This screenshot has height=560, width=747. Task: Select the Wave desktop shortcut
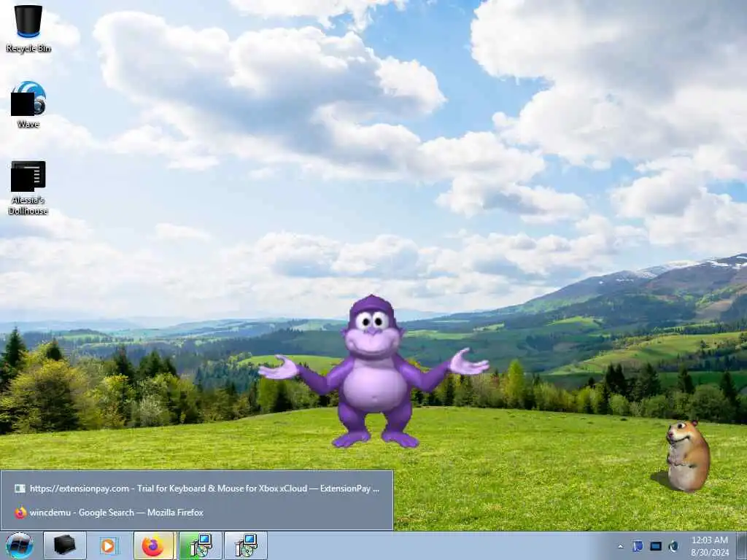click(28, 105)
